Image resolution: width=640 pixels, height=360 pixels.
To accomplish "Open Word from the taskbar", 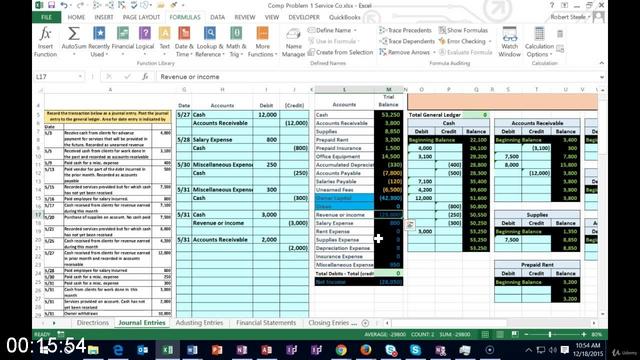I will [x=192, y=350].
